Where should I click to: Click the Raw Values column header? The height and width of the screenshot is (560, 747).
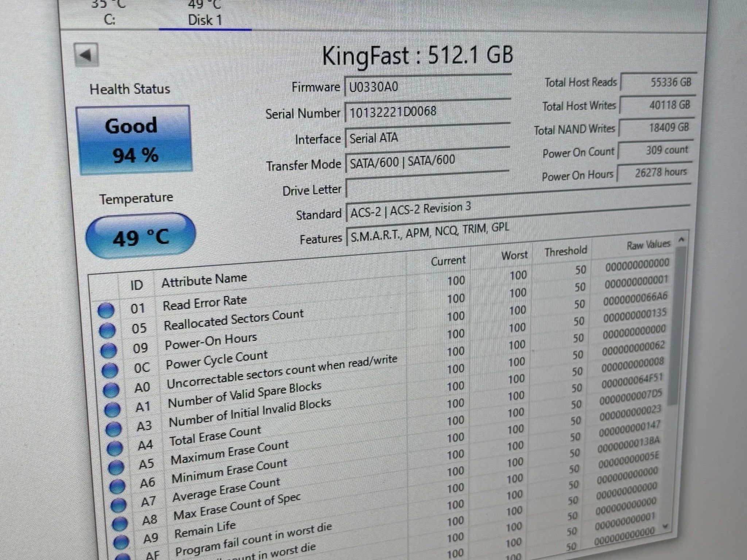[x=649, y=244]
